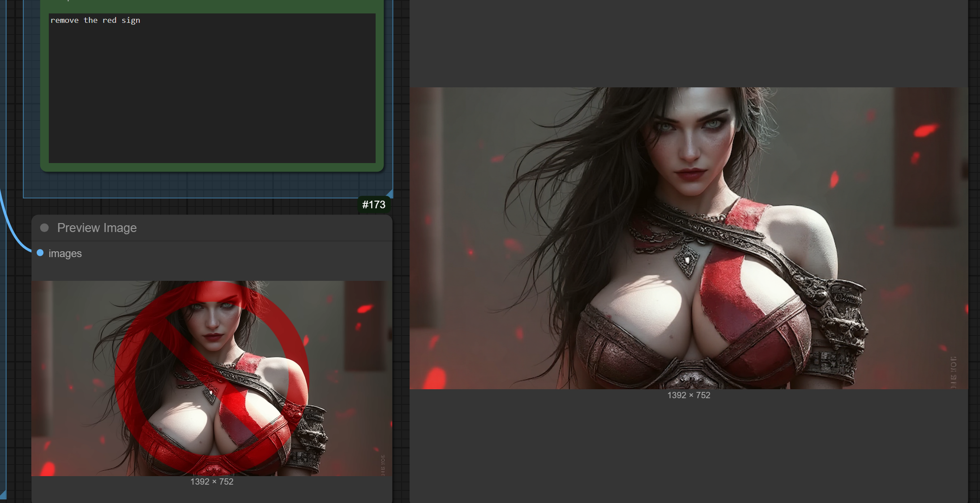Screen dimensions: 980x503
Task: Collapse the Preview Image node via its grey dot
Action: pos(44,228)
